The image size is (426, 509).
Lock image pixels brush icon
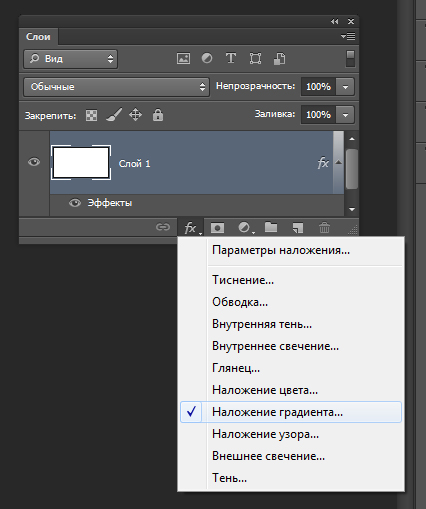[x=114, y=115]
